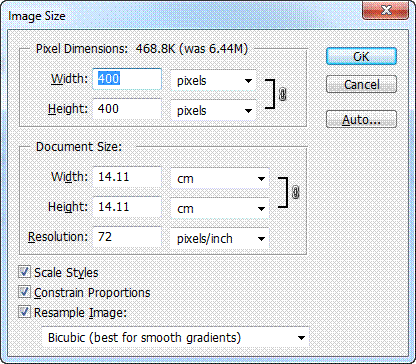The width and height of the screenshot is (416, 364).
Task: Click the Document Size Height field
Action: [127, 207]
